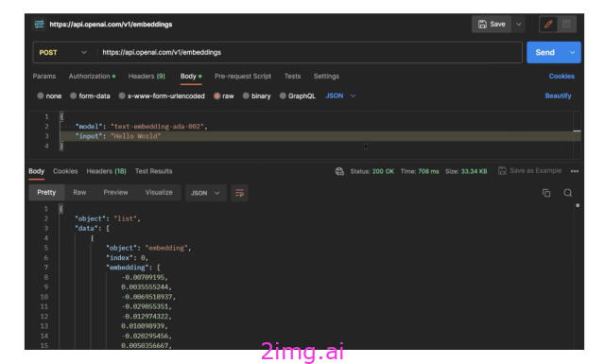Switch to the response Cookies tab

click(x=65, y=171)
